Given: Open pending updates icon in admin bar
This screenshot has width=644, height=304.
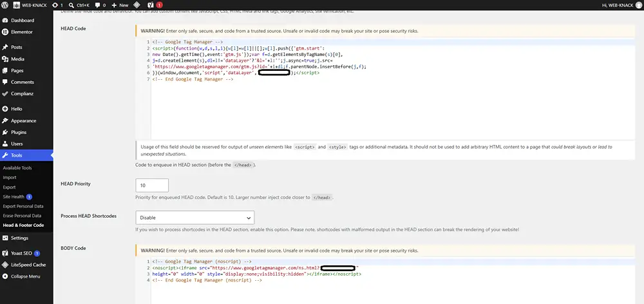Looking at the screenshot, I should coord(55,5).
